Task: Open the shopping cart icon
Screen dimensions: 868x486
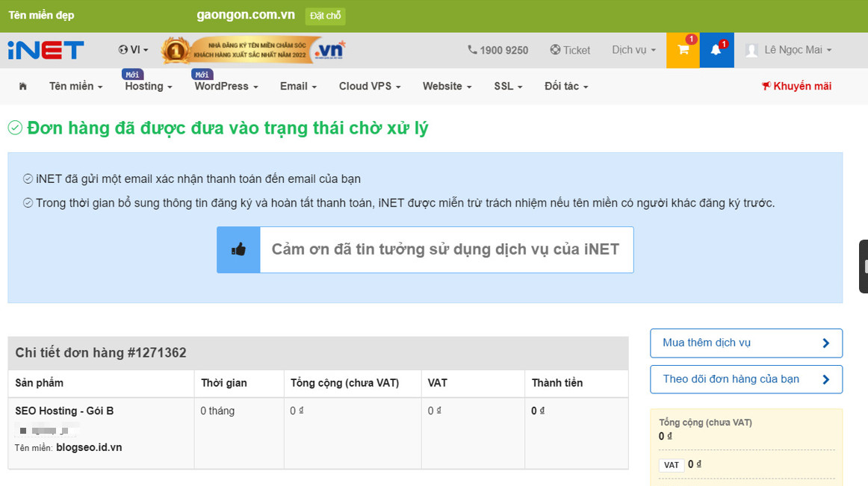Action: click(683, 50)
